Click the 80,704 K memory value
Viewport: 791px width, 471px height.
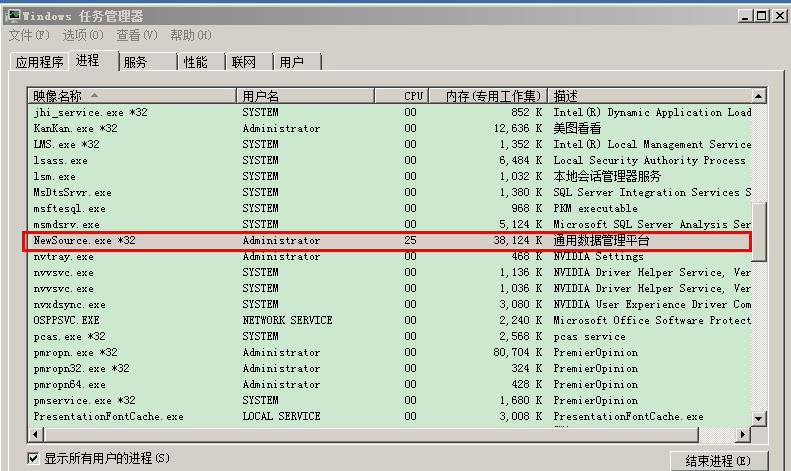518,352
